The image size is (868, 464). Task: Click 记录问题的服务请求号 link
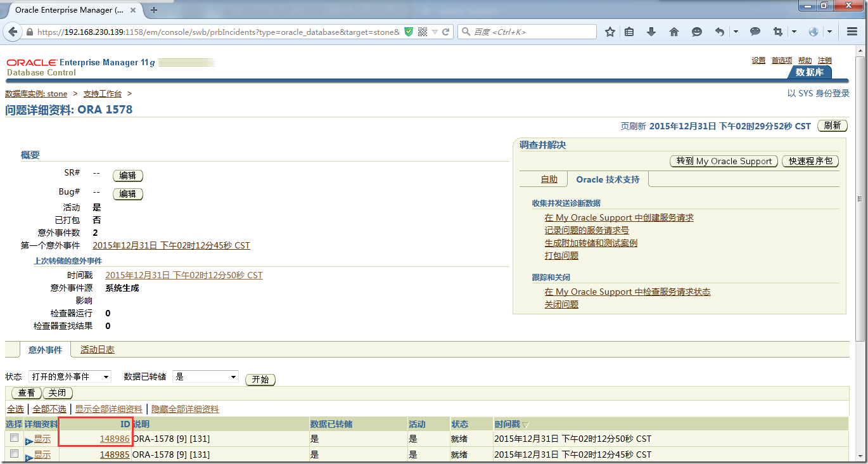[x=587, y=230]
